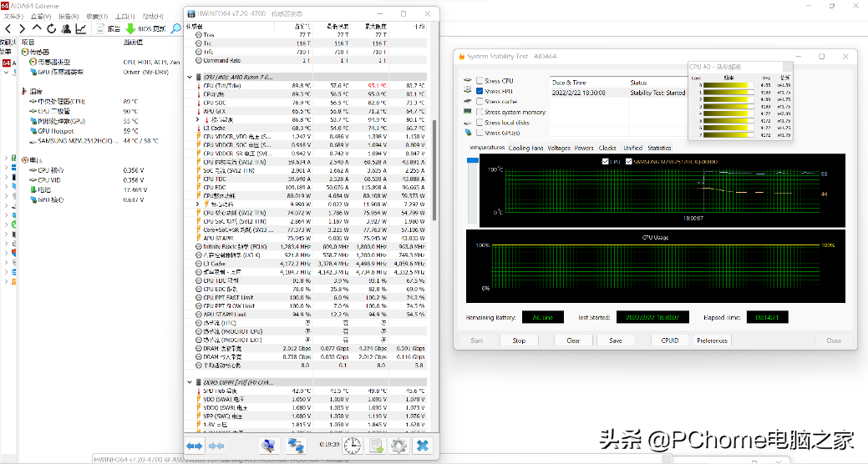Click HWiNFO logging sheet with plus icon
The width and height of the screenshot is (868, 464).
point(376,446)
